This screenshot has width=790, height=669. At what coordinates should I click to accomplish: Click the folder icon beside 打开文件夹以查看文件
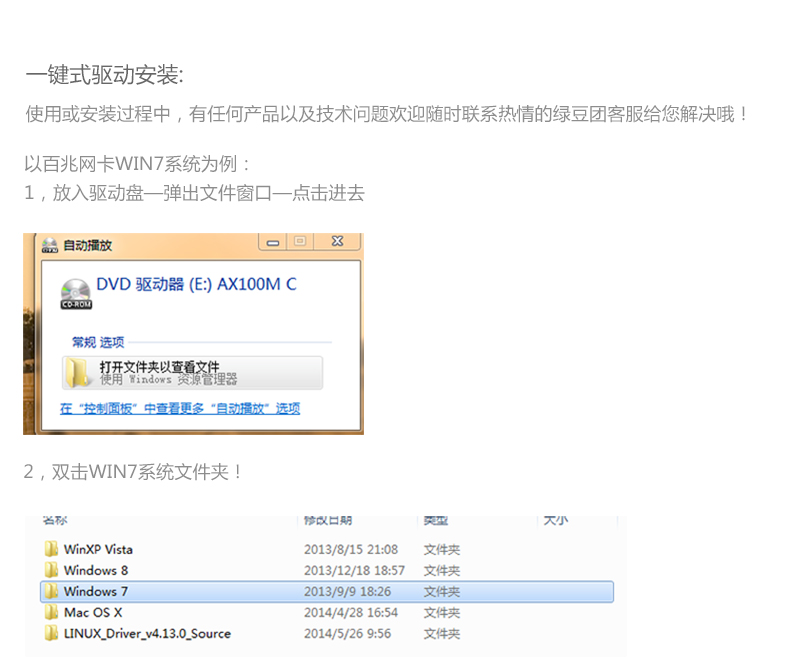[x=78, y=373]
